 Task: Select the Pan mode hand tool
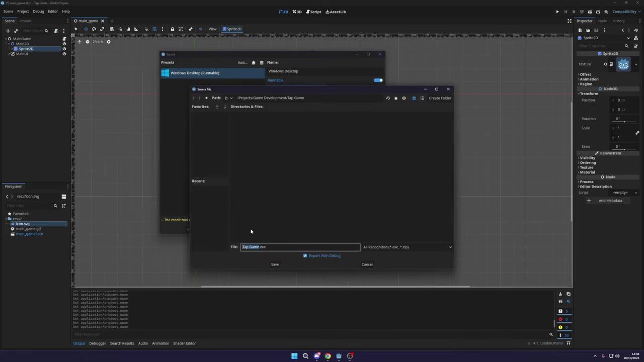(128, 29)
